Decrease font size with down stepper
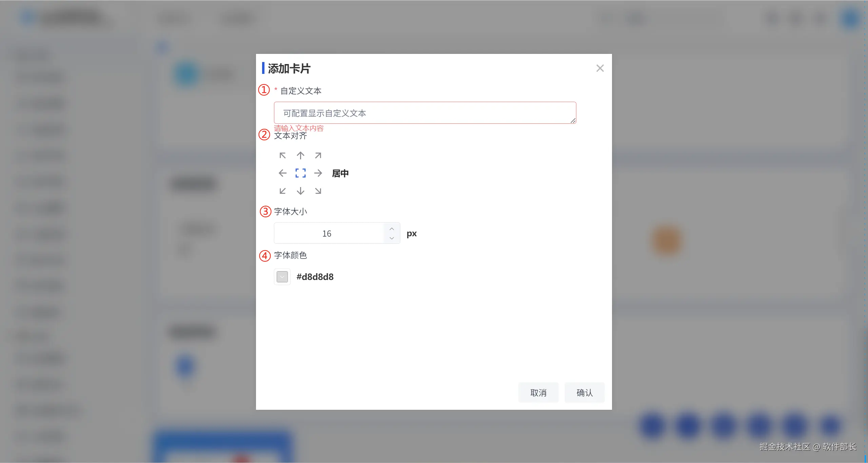 (392, 238)
